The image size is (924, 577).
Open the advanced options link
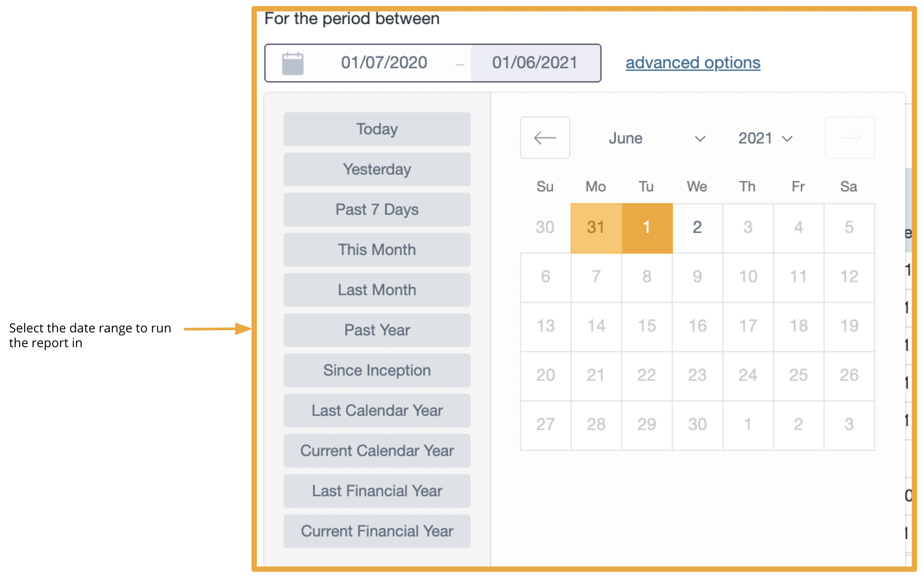point(692,63)
